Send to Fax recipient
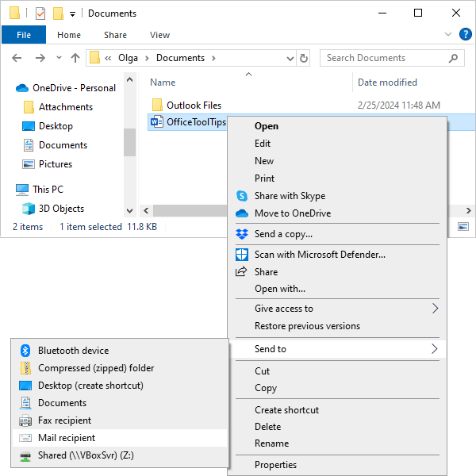 pos(120,420)
